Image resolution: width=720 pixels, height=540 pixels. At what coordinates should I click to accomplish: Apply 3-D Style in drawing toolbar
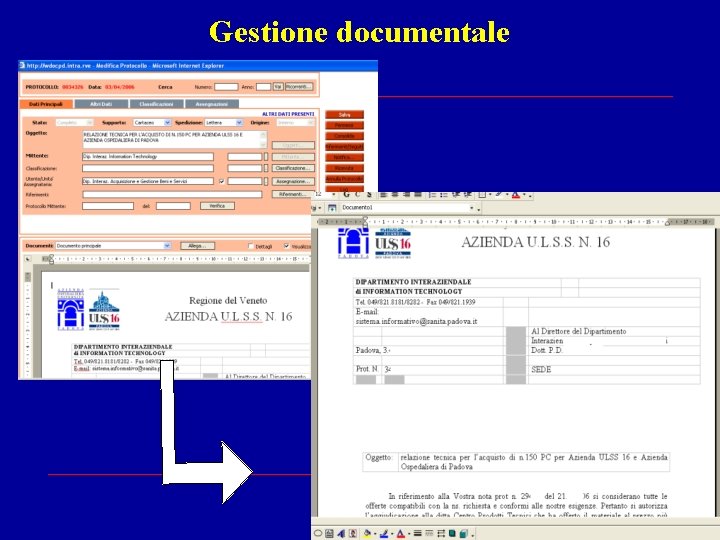pos(464,533)
